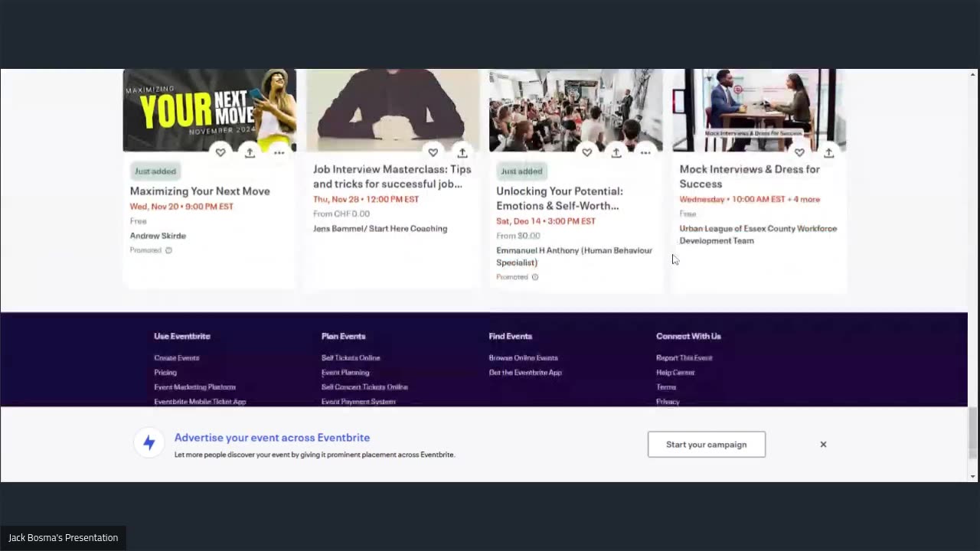This screenshot has width=980, height=551.
Task: Click Wednesday • 10:00 AM EST + 4 more
Action: point(750,199)
